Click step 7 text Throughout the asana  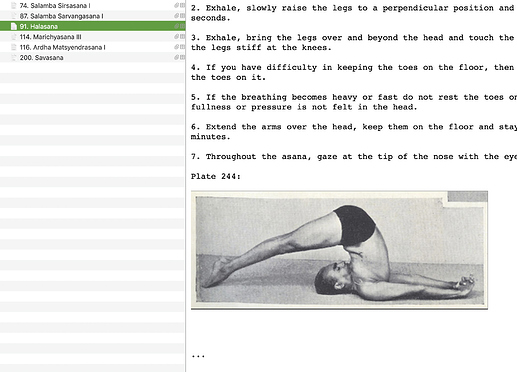(354, 156)
